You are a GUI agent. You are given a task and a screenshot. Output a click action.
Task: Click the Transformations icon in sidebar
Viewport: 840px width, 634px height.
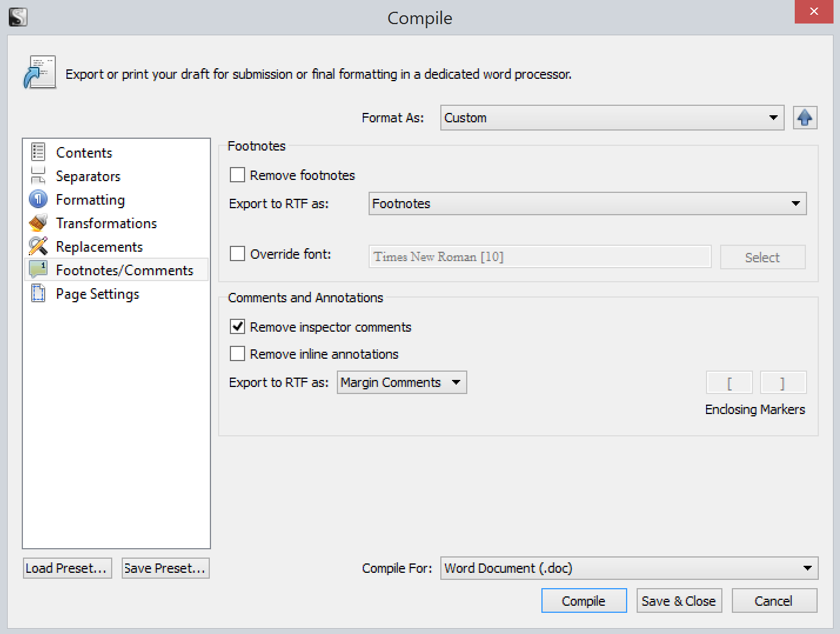point(38,223)
